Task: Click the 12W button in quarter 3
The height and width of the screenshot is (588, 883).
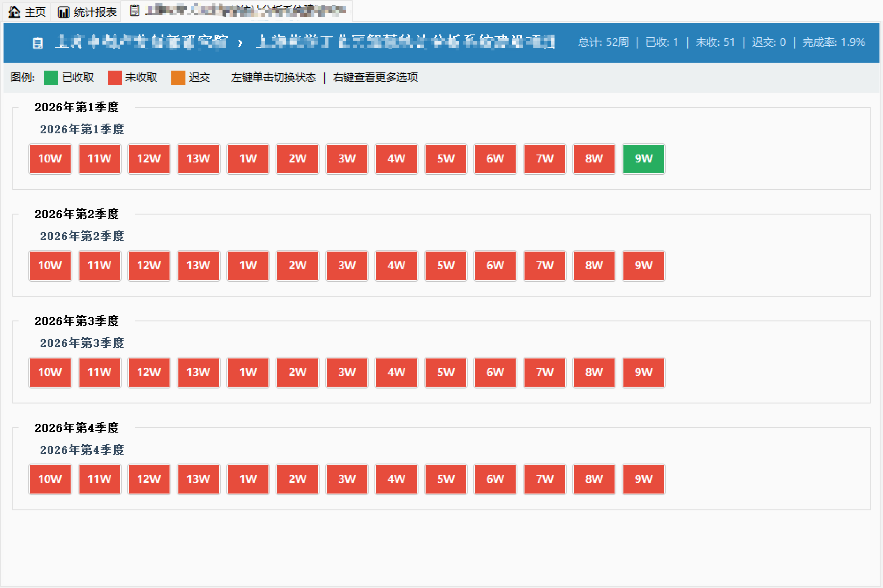Action: (149, 373)
